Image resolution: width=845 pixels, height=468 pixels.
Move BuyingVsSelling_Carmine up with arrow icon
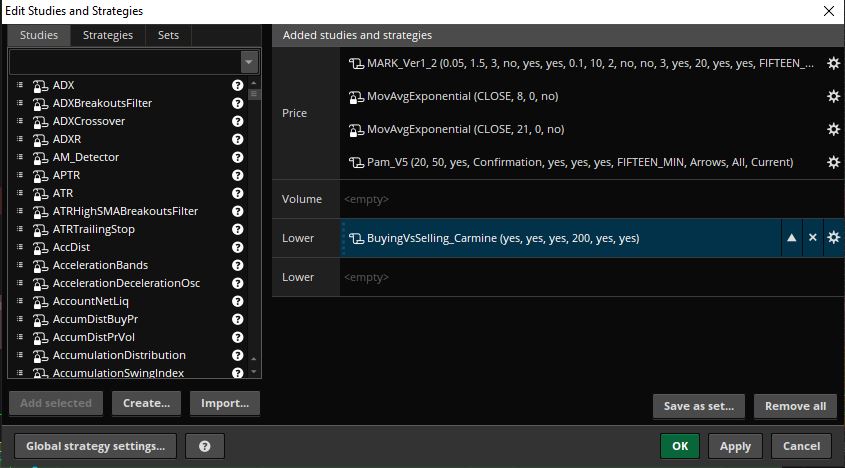(791, 238)
